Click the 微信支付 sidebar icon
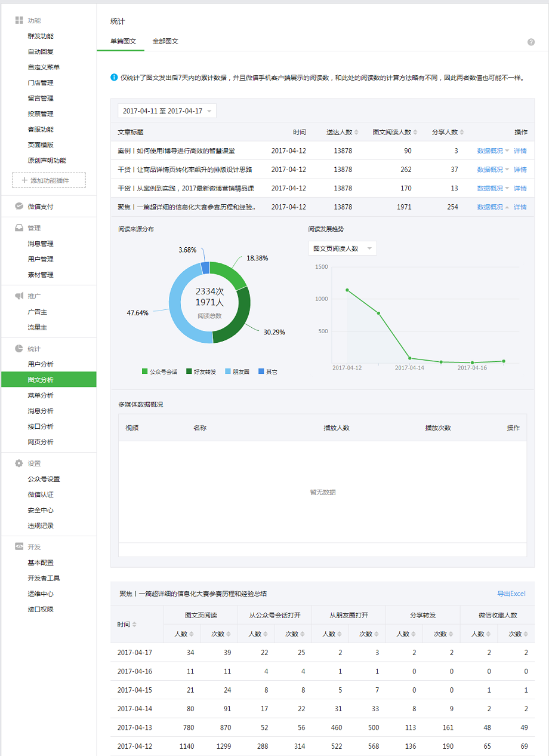This screenshot has height=756, width=549. click(x=19, y=207)
